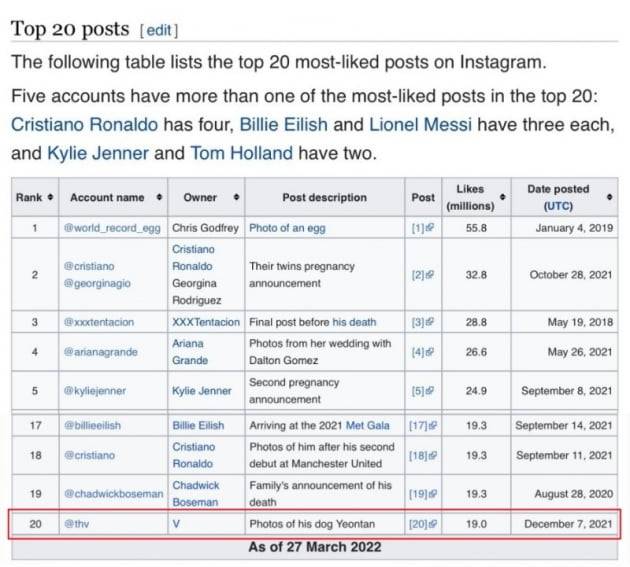Screen dimensions: 630x567
Task: Open external post link [20] for @thv
Action: (x=423, y=525)
